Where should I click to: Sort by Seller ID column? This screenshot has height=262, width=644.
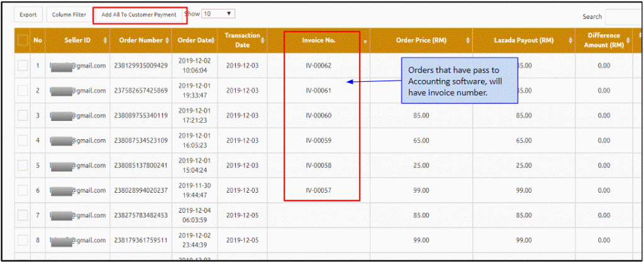[77, 40]
